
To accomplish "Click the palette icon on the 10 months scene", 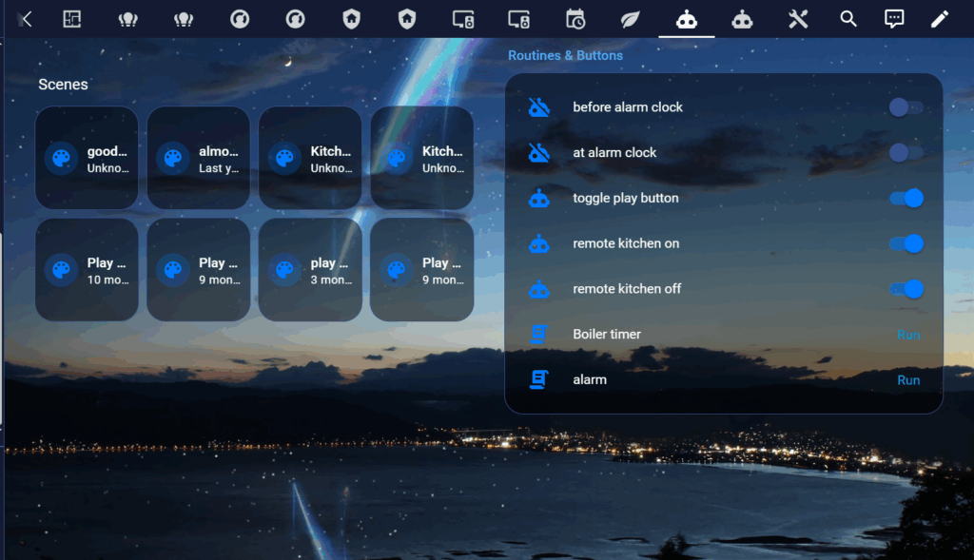I will click(x=61, y=270).
